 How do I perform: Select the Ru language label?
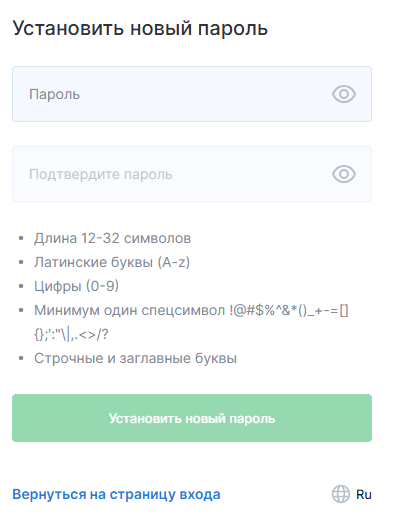tap(364, 494)
